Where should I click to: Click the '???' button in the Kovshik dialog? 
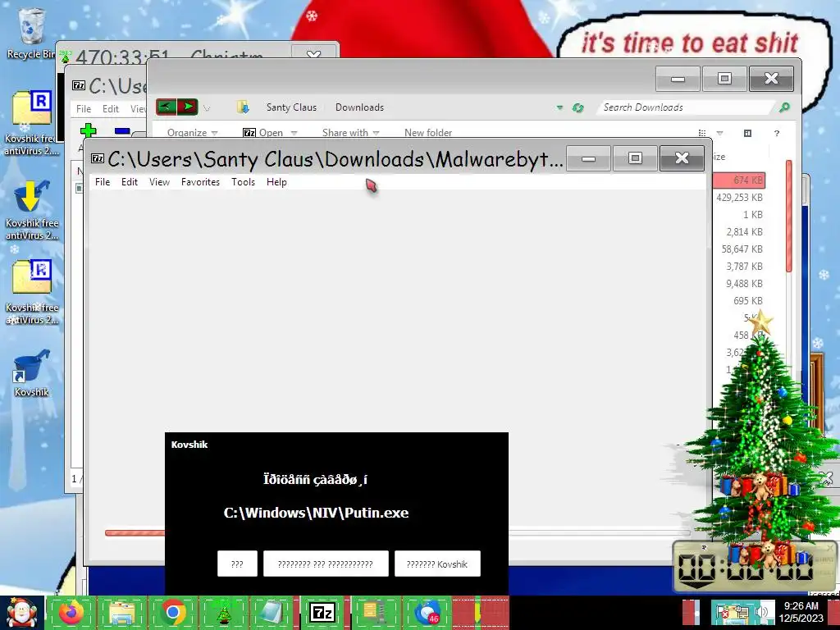(x=237, y=564)
